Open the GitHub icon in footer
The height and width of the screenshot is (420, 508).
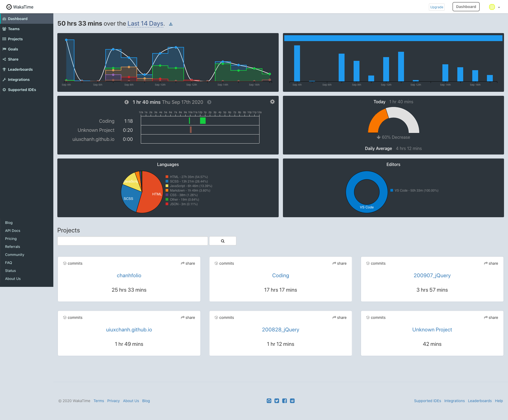pyautogui.click(x=269, y=401)
